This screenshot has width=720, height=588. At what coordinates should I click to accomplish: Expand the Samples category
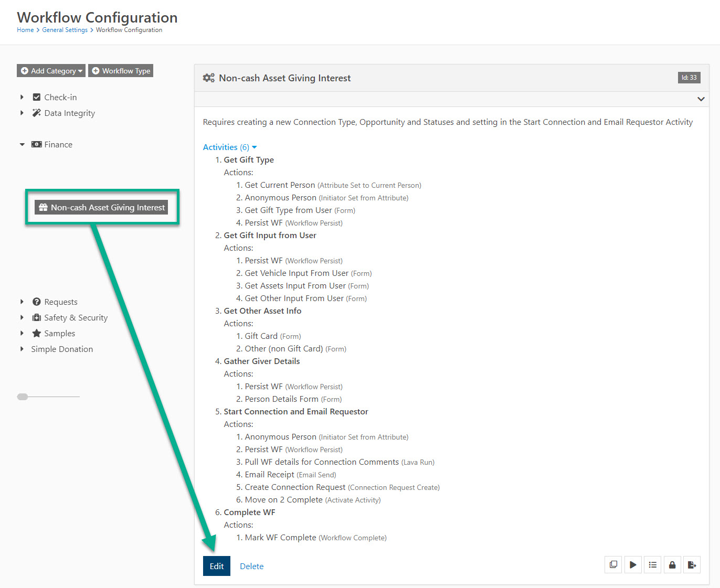[x=22, y=333]
